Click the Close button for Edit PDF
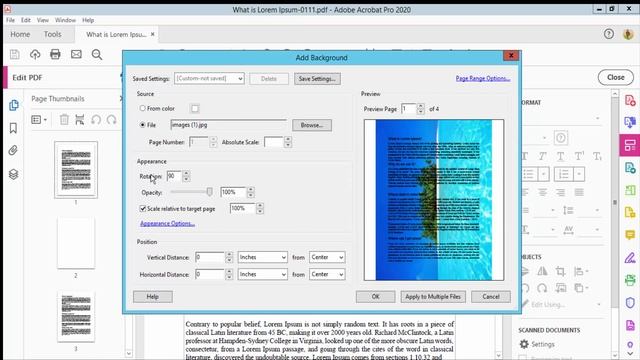This screenshot has height=360, width=640. pos(616,78)
